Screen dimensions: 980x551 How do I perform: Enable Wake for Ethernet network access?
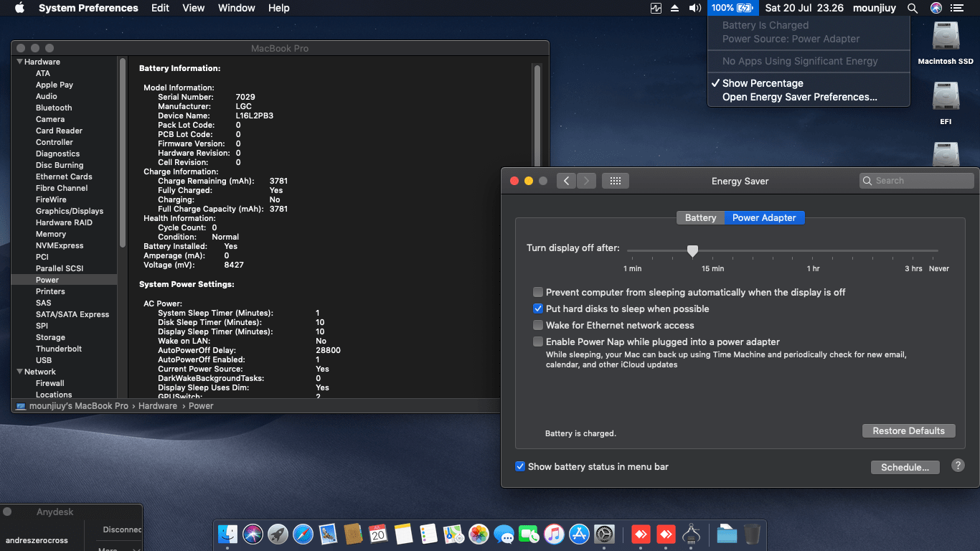(x=538, y=325)
